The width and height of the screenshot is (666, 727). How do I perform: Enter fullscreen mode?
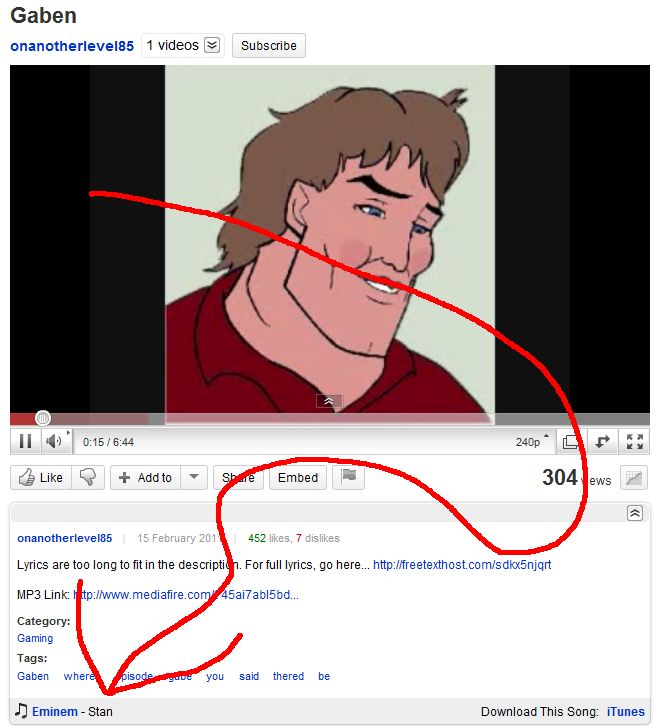click(634, 441)
